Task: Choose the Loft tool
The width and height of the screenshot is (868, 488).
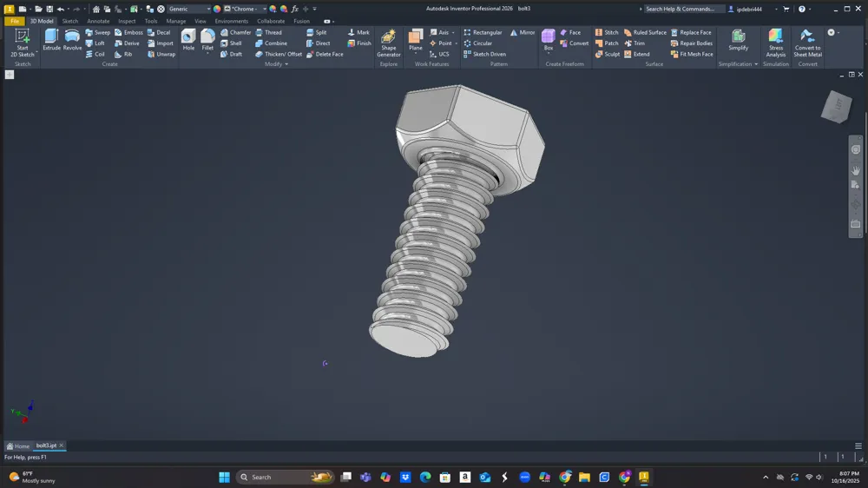Action: click(95, 43)
